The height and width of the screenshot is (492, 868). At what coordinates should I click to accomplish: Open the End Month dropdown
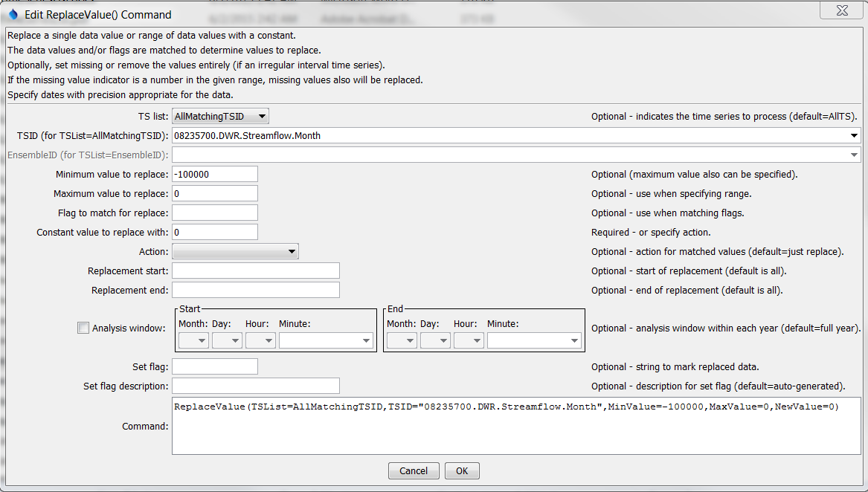pyautogui.click(x=402, y=340)
